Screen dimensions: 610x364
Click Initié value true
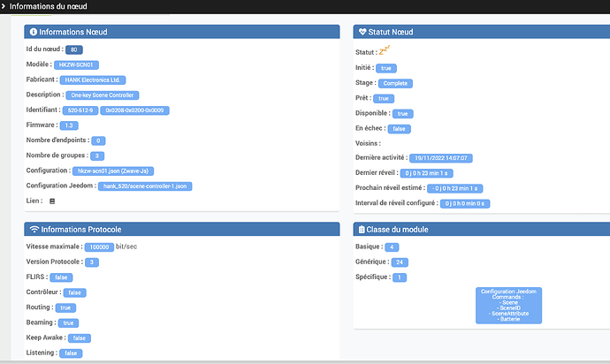386,68
